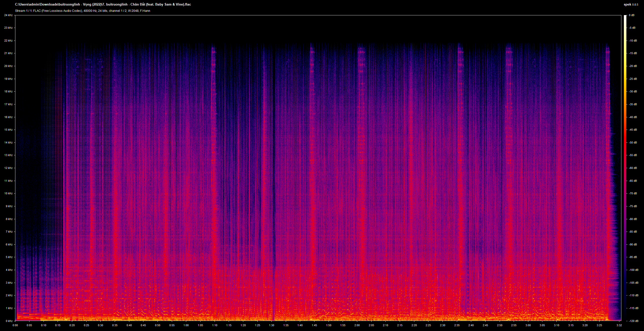Click the 3:32 end time label

(619, 325)
